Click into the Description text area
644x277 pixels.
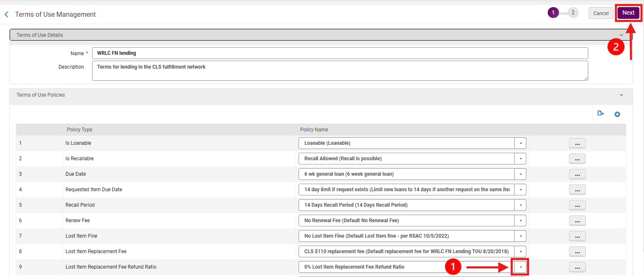(x=340, y=71)
